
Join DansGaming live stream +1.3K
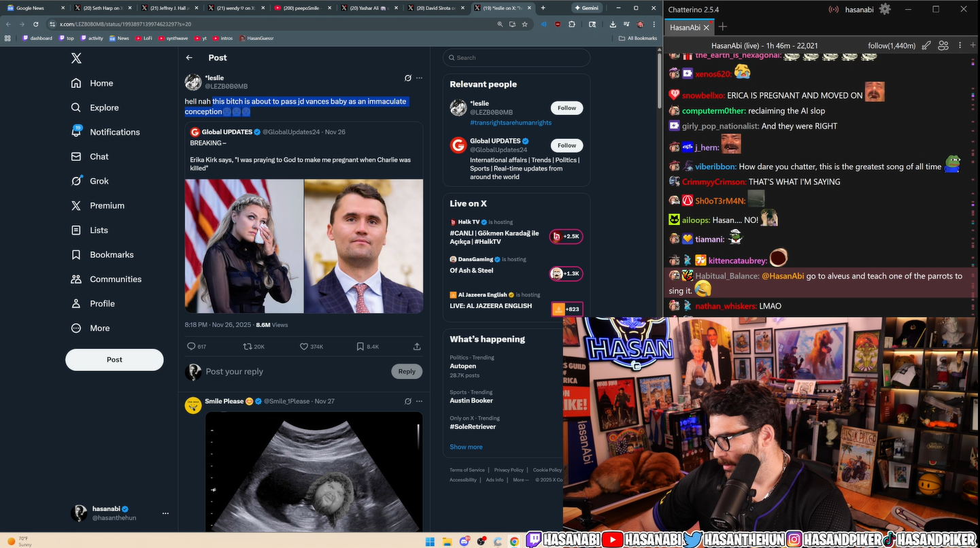tap(566, 274)
